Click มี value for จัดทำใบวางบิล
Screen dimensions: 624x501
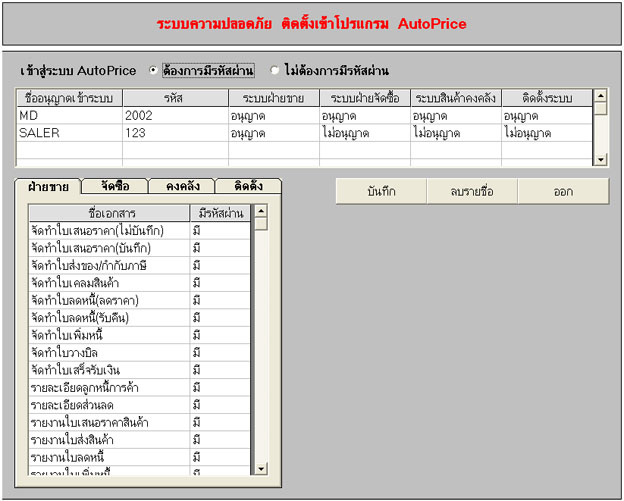(220, 353)
